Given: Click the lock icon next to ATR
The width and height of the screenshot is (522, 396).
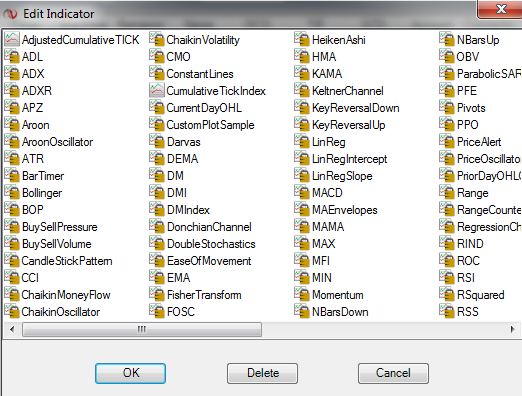Looking at the screenshot, I should (12, 158).
